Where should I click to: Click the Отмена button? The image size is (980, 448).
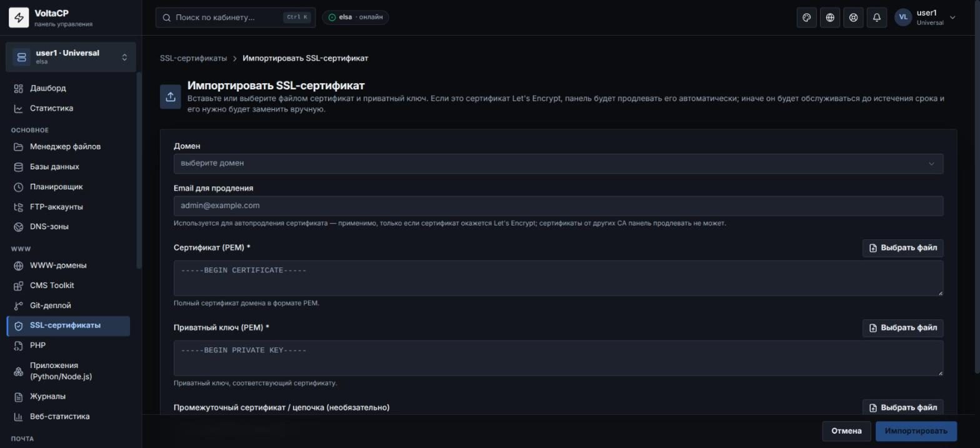[x=846, y=431]
